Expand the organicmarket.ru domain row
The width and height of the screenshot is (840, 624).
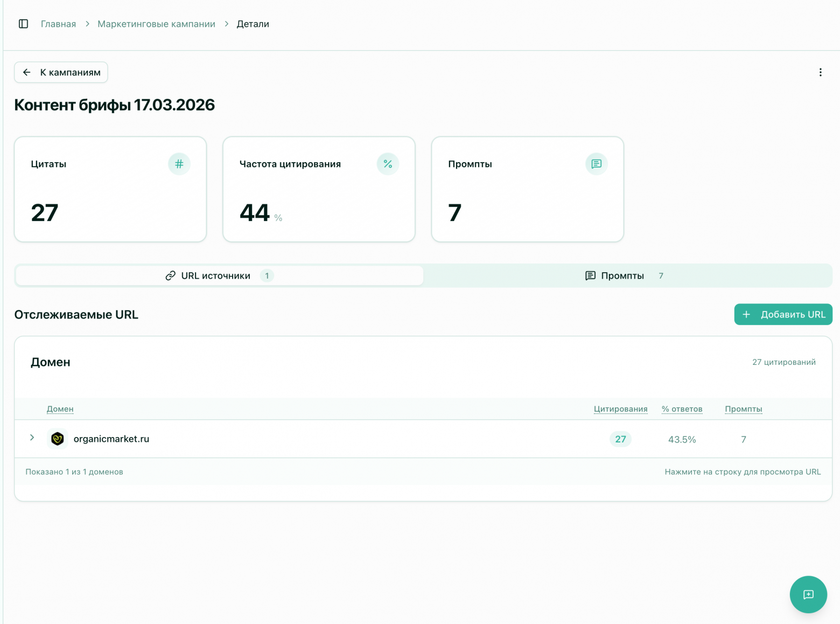pos(32,438)
